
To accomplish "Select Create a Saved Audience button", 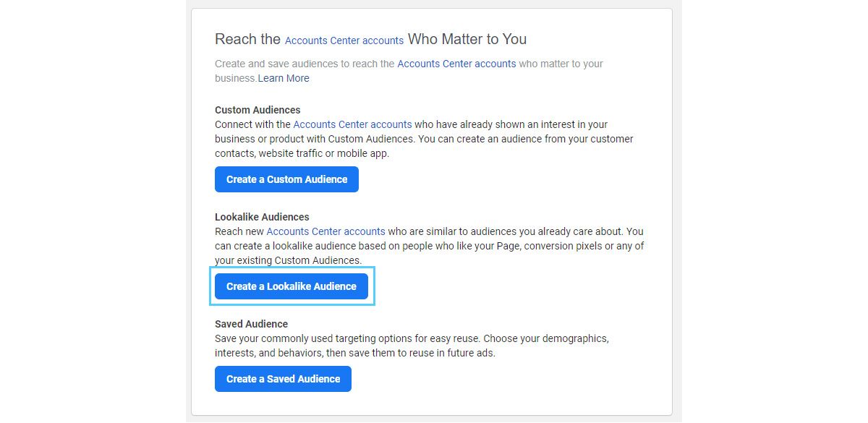I will (x=283, y=379).
